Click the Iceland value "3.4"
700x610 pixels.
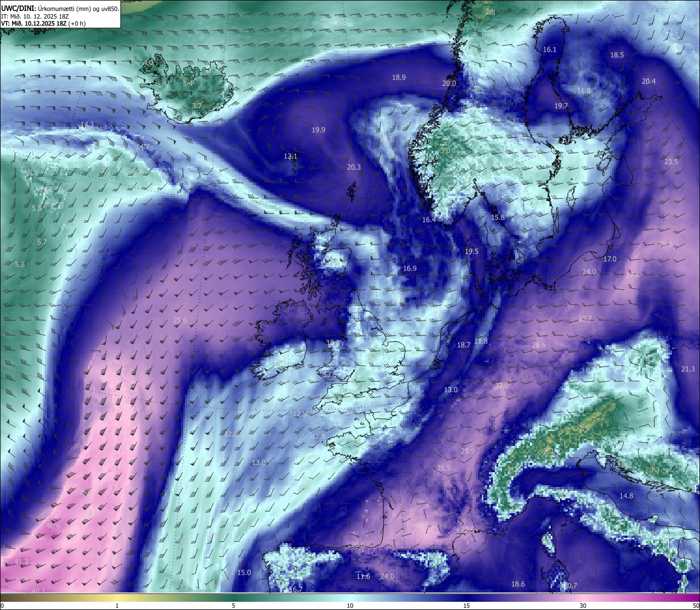click(x=188, y=84)
